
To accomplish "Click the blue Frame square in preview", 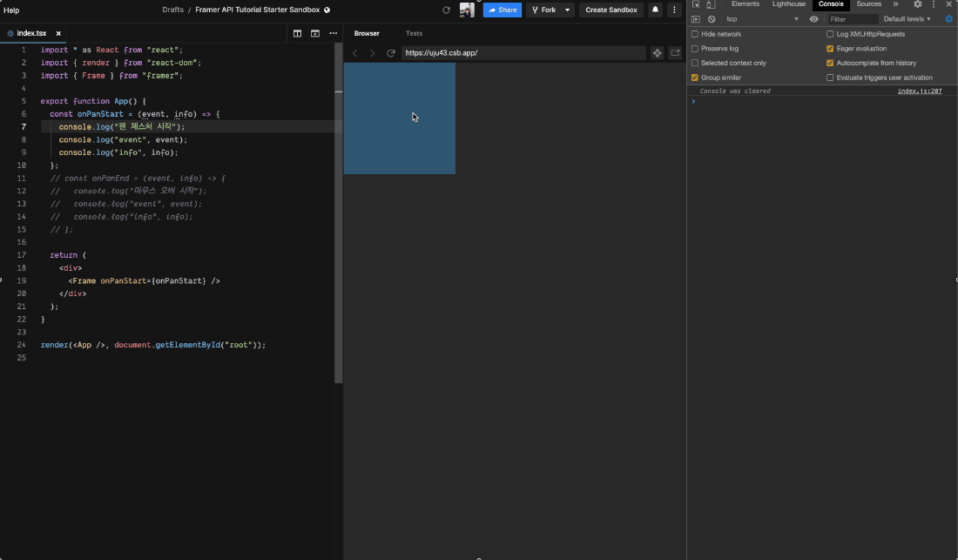I will pyautogui.click(x=400, y=118).
